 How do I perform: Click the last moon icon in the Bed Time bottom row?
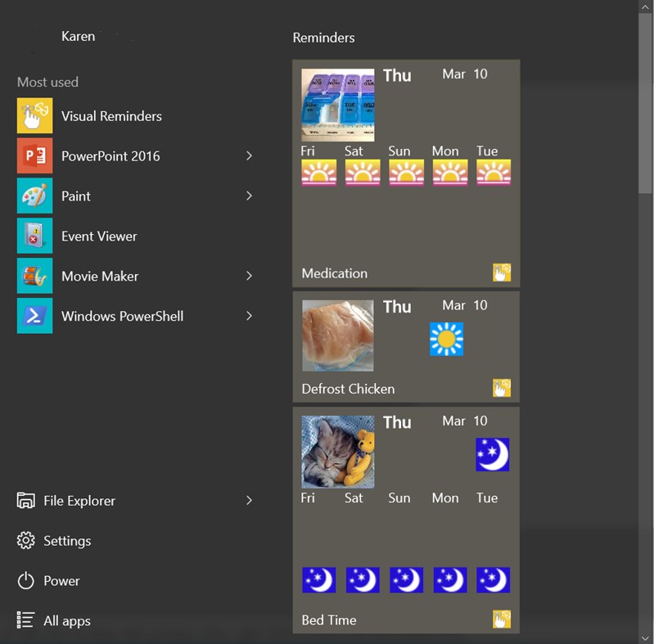tap(494, 580)
